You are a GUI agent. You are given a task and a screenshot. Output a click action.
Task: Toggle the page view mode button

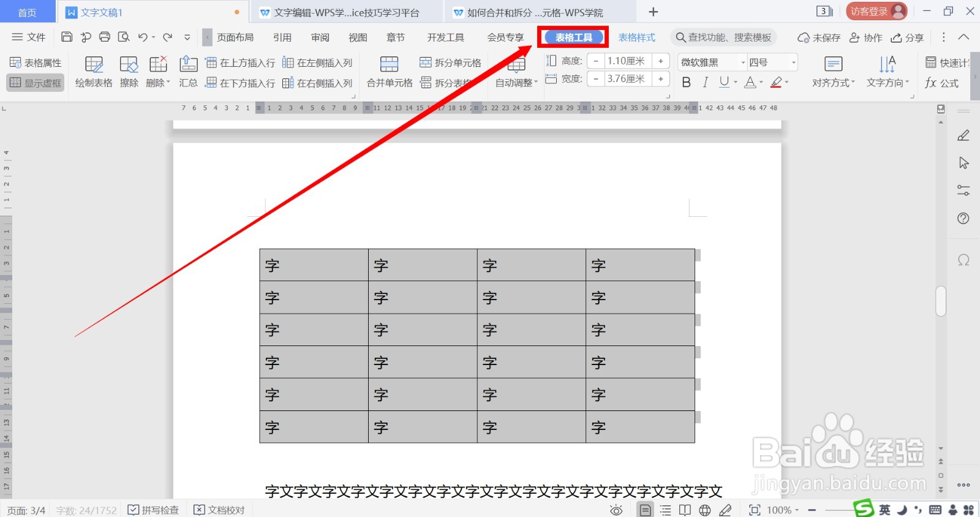(x=645, y=510)
